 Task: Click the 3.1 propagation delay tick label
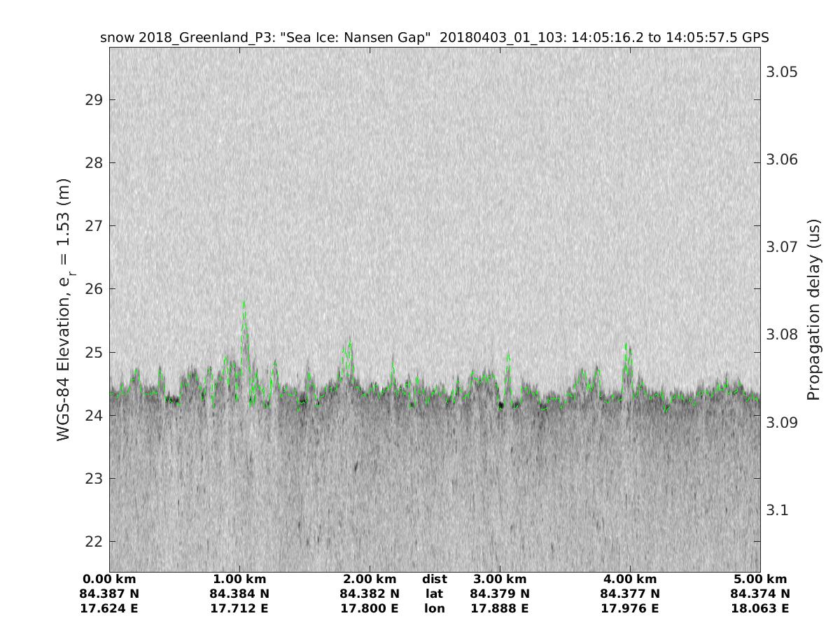pyautogui.click(x=777, y=510)
